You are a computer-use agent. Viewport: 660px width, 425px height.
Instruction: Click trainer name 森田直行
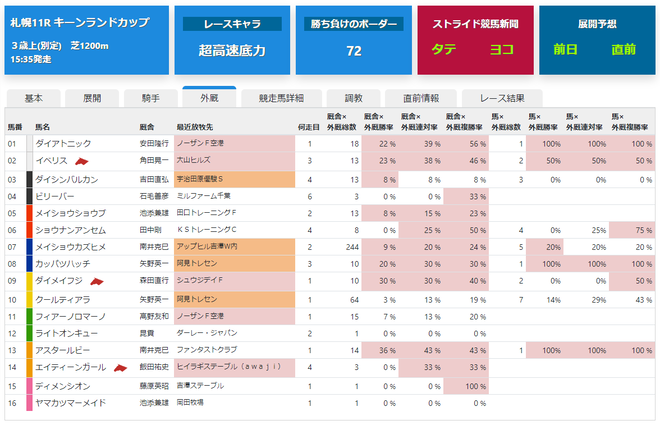click(x=154, y=281)
